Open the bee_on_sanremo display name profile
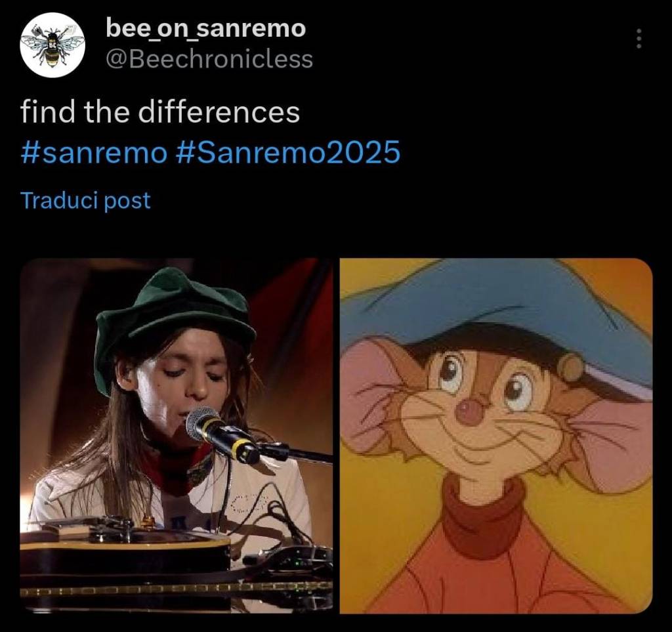 pos(205,29)
